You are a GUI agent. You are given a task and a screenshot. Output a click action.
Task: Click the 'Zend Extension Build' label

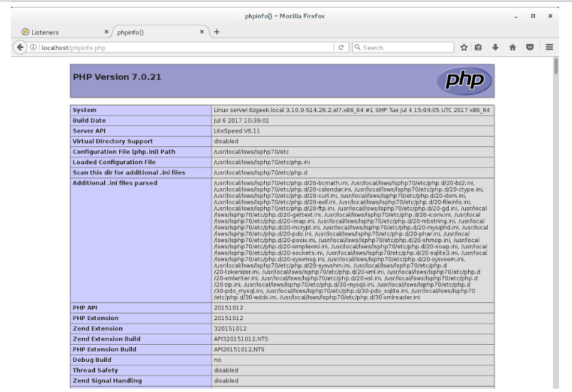pos(107,339)
